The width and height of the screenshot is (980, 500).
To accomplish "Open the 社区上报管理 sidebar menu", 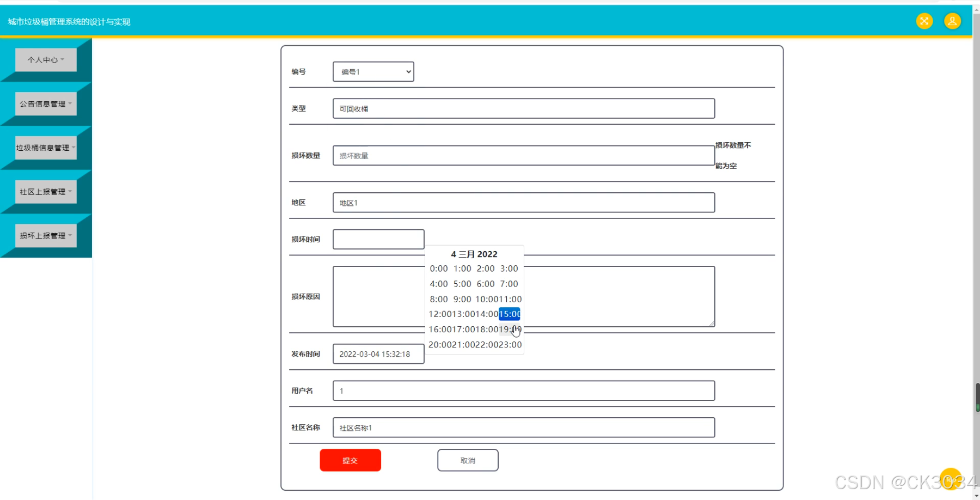I will 46,192.
